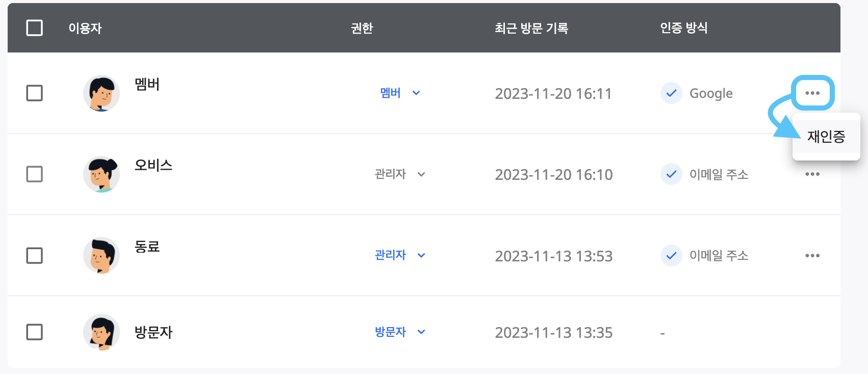
Task: Click the 인증 방식 column header
Action: click(684, 28)
